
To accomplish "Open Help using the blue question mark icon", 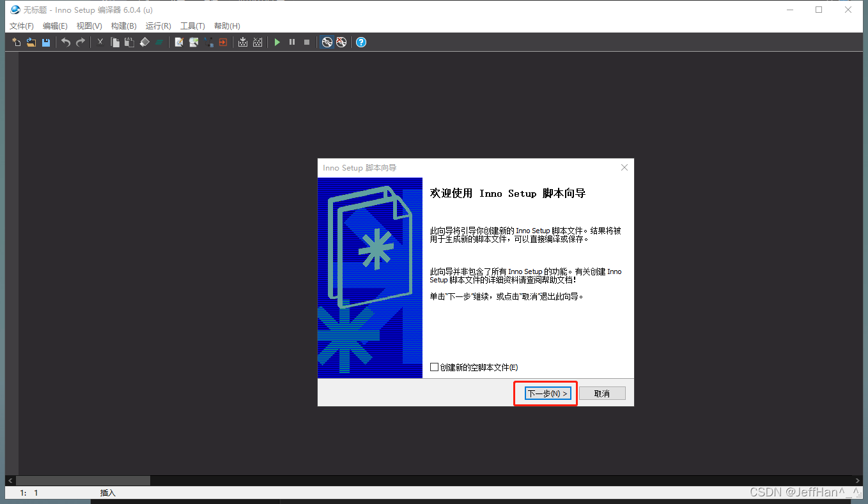I will 360,42.
